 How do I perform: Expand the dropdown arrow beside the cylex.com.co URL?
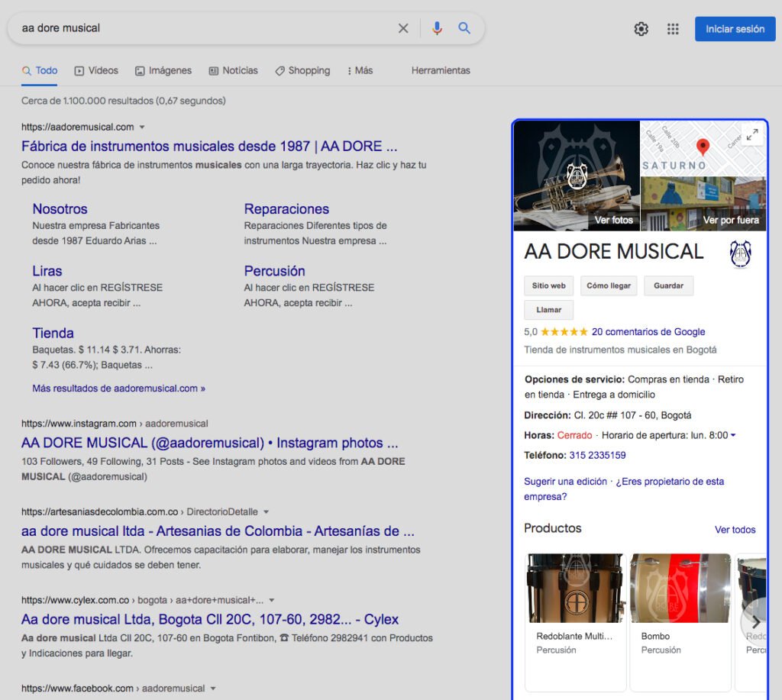coord(272,600)
